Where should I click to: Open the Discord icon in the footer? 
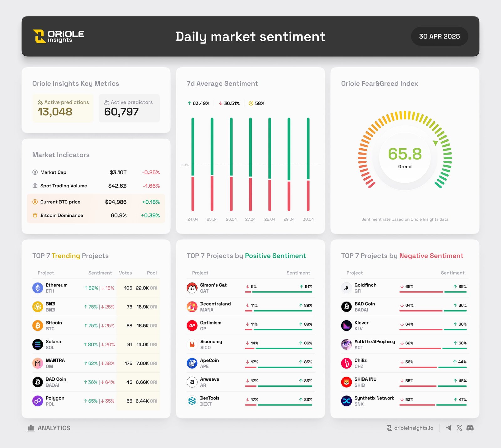(x=470, y=428)
